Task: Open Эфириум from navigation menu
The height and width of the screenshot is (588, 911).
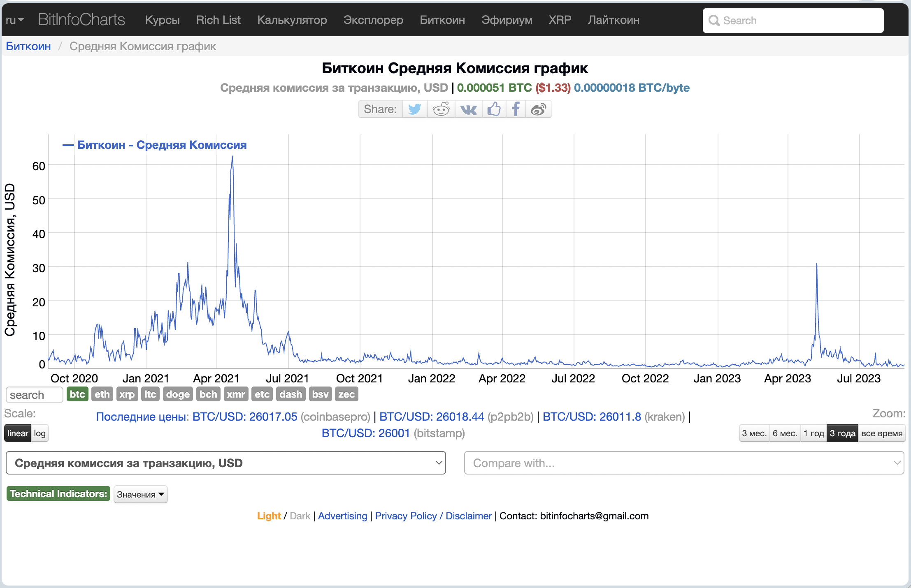Action: click(x=507, y=20)
